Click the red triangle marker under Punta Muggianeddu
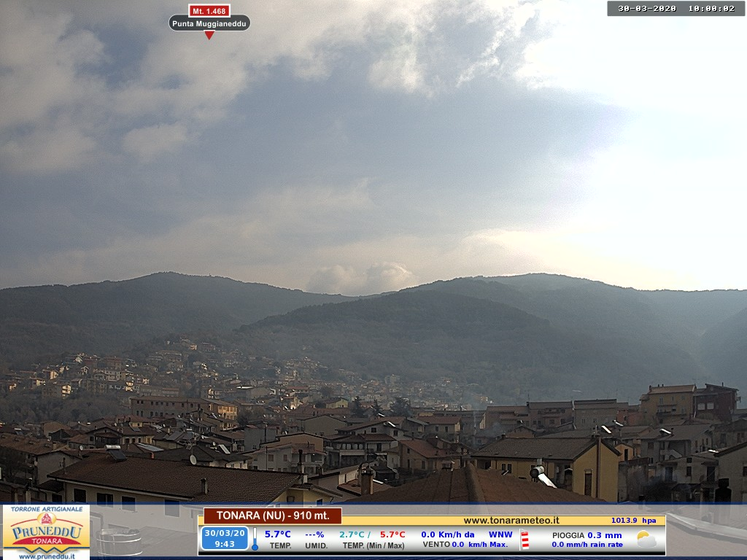This screenshot has height=560, width=747. (209, 35)
